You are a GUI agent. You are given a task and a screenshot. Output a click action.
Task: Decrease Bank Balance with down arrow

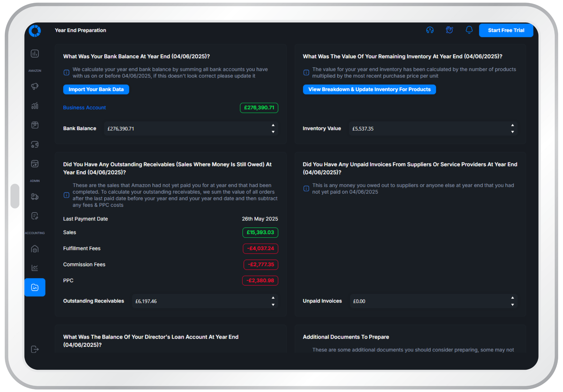point(273,132)
